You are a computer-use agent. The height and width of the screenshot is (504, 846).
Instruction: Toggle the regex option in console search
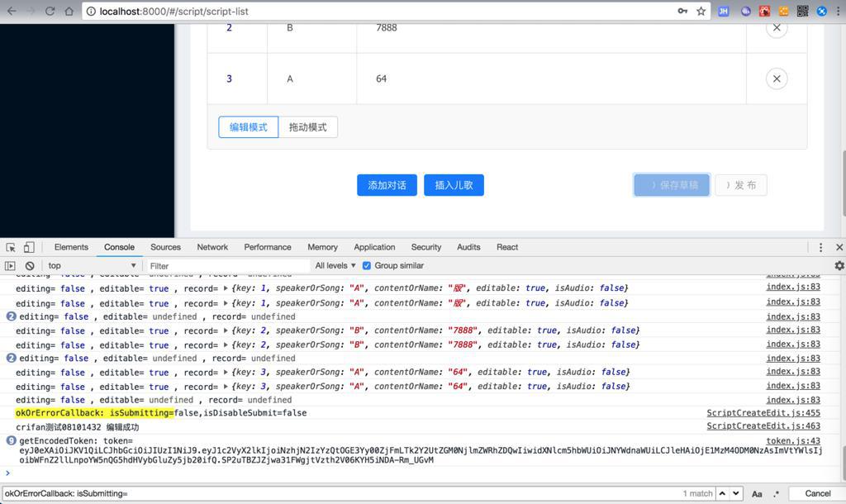point(776,494)
